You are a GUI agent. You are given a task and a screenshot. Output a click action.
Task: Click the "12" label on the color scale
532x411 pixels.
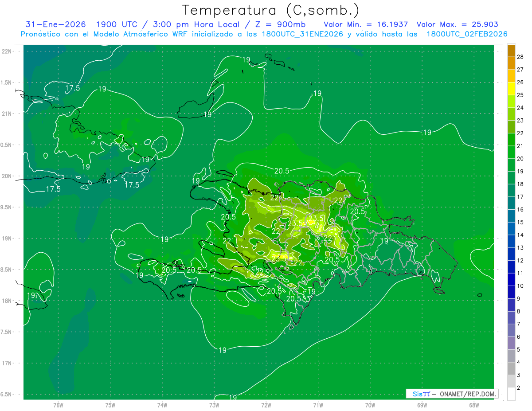click(520, 261)
